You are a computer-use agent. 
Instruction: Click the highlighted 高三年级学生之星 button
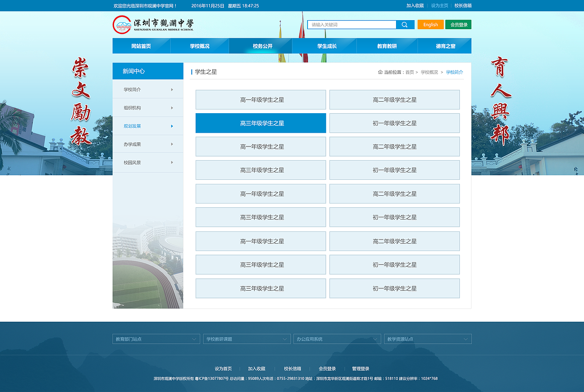point(261,123)
